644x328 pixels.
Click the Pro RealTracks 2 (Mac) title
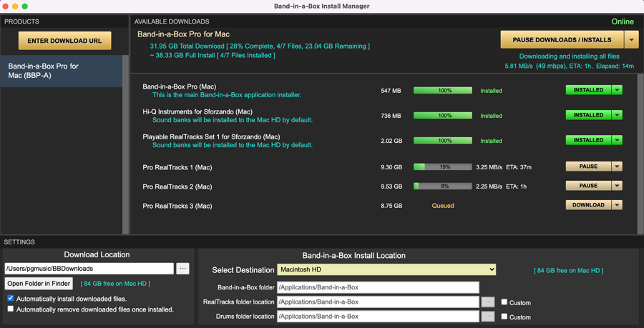tap(177, 187)
